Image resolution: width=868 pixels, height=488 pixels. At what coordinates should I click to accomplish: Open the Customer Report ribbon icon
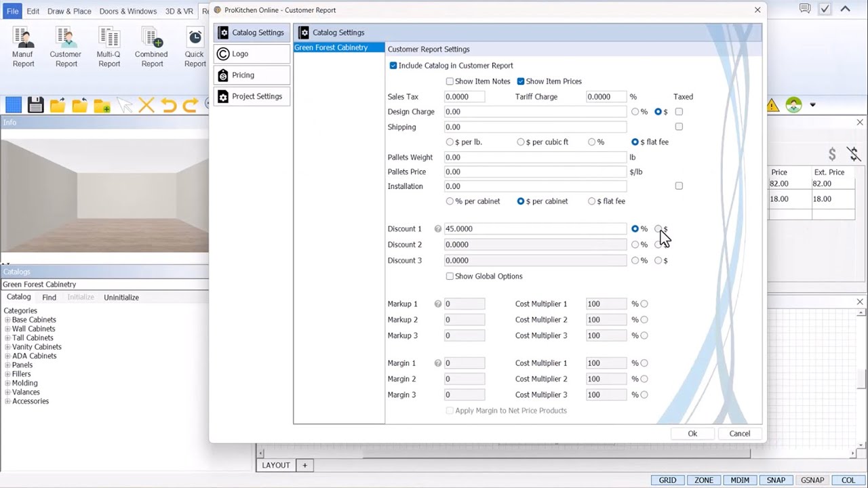(x=66, y=47)
